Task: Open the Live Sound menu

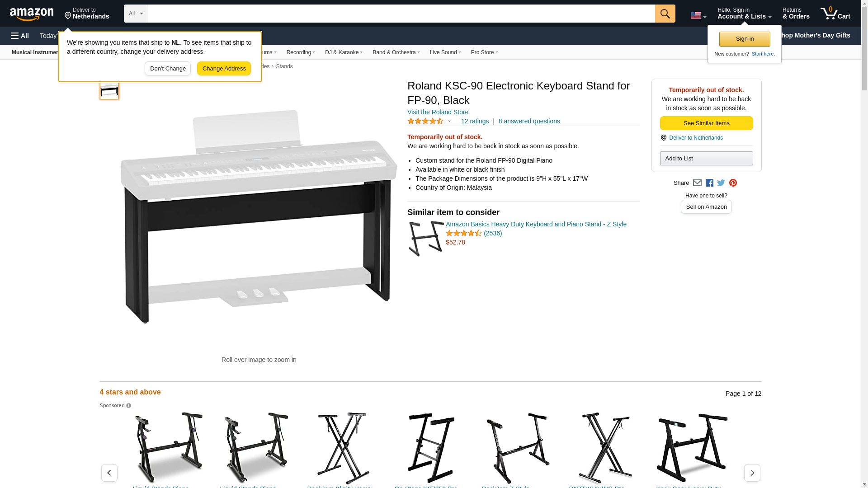Action: (x=445, y=52)
